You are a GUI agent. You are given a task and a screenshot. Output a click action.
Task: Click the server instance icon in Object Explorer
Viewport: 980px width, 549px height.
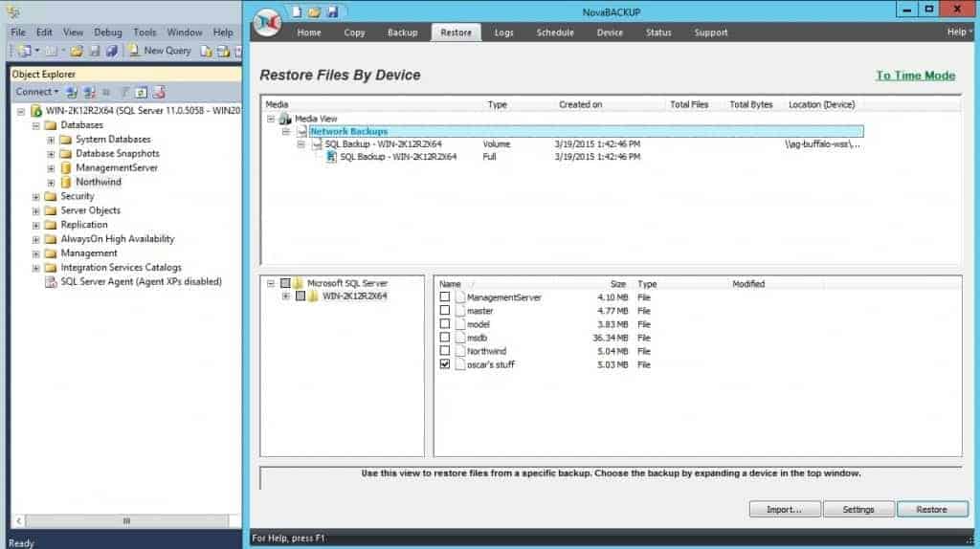[36, 111]
